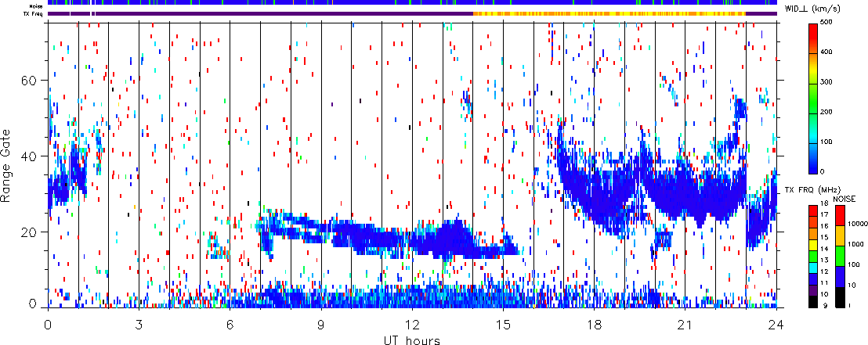Click the 24 tick label on the UT hours axis
The width and height of the screenshot is (868, 345).
tap(776, 324)
